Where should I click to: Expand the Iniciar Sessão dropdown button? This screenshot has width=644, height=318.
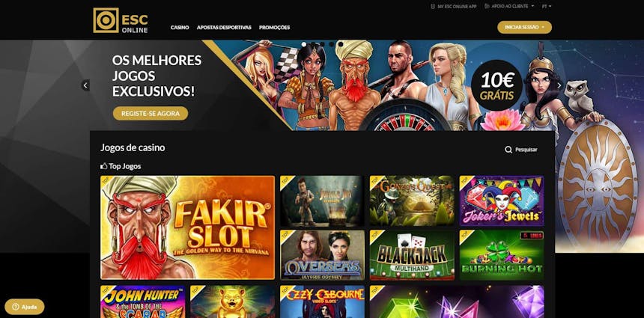(x=524, y=27)
